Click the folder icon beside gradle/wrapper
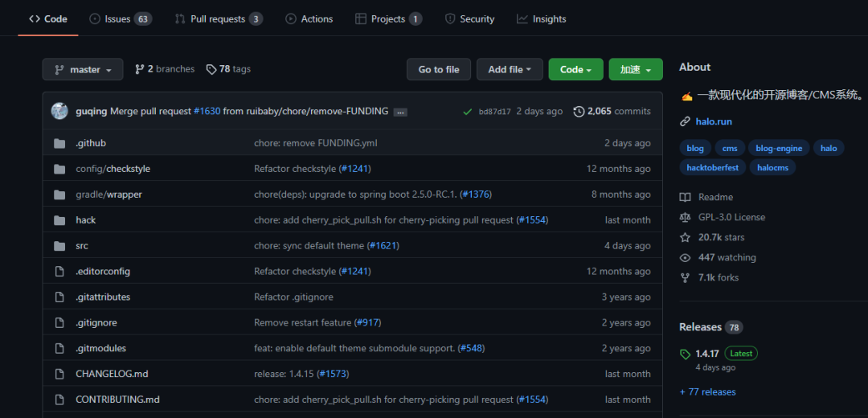Image resolution: width=868 pixels, height=418 pixels. (59, 195)
